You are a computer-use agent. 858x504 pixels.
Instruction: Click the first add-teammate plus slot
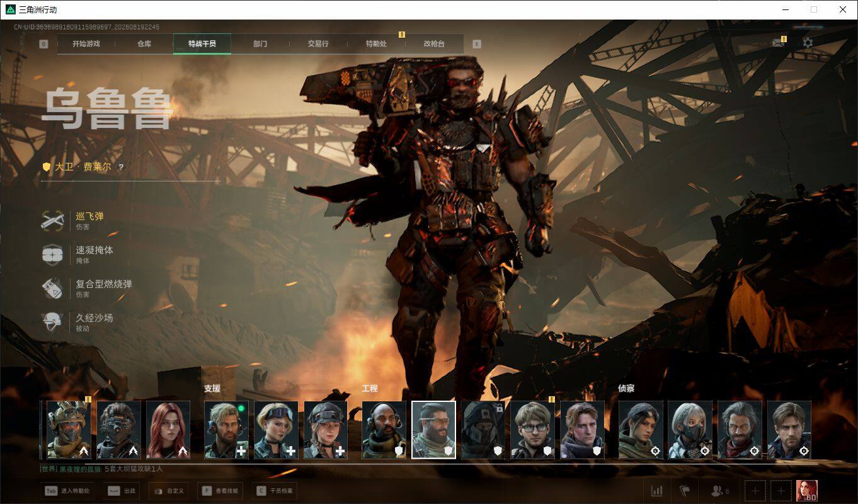(x=755, y=491)
